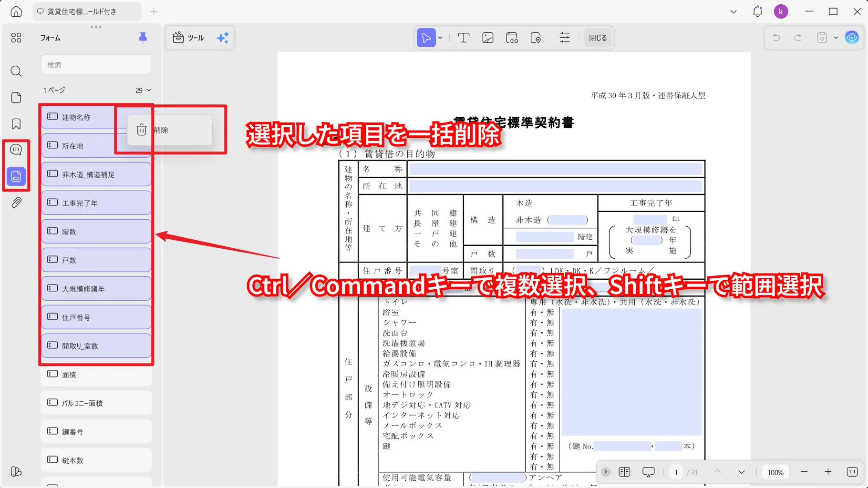Screen dimensions: 868x488
Task: Click the bottom-left sidebar layers icon
Action: tap(16, 471)
